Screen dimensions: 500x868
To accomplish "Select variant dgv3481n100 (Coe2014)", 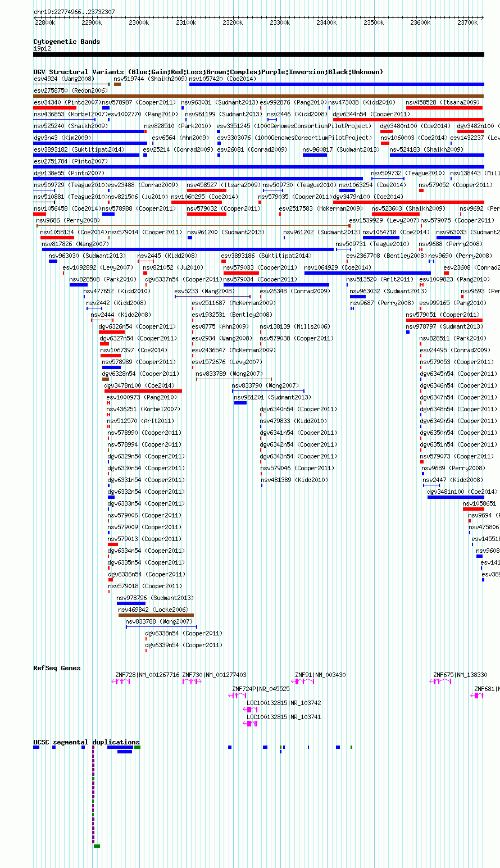I will tap(462, 492).
